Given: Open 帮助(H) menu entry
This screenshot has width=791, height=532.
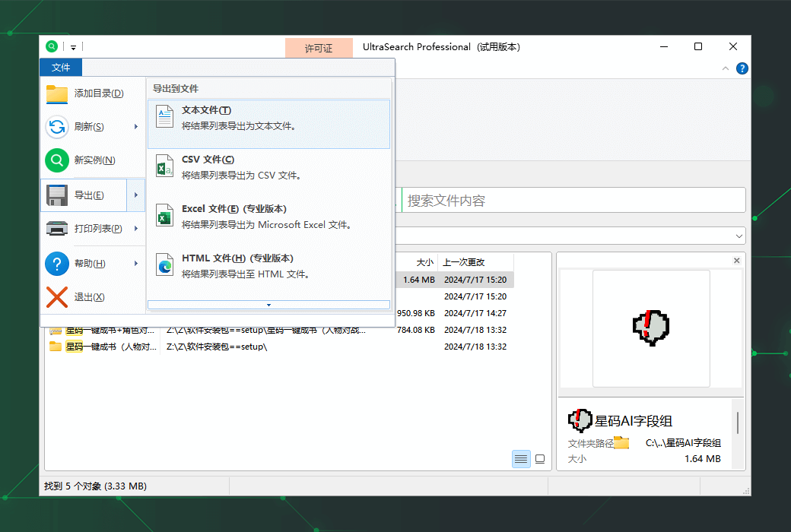Looking at the screenshot, I should tap(93, 263).
